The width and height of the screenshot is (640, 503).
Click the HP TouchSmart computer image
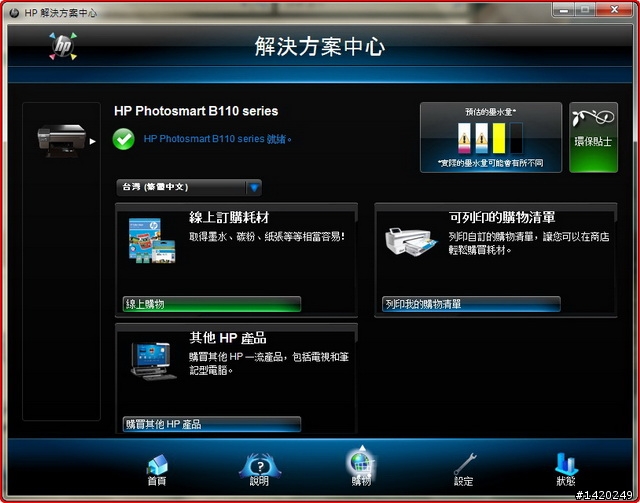click(x=153, y=361)
